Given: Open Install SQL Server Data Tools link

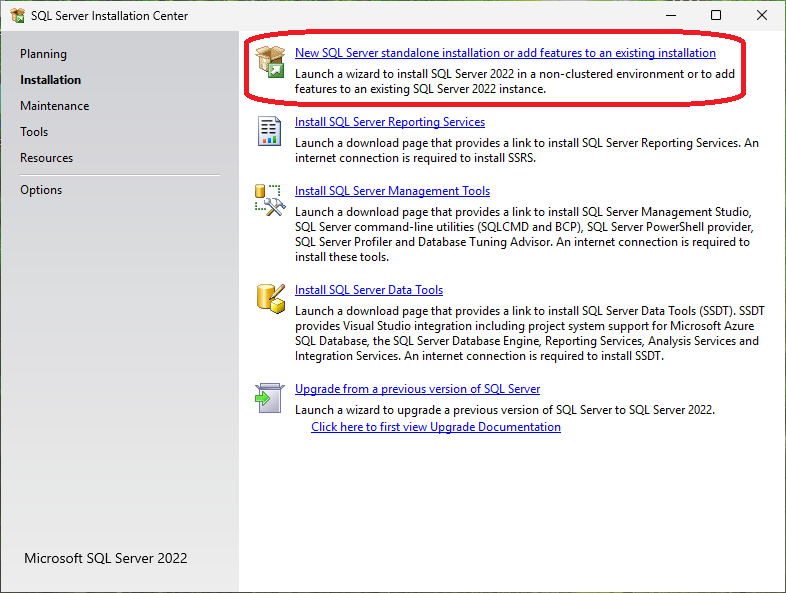Looking at the screenshot, I should pos(369,290).
